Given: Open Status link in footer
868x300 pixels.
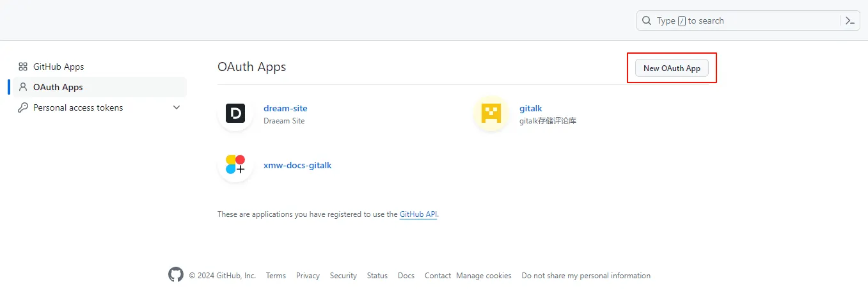Looking at the screenshot, I should [x=377, y=276].
